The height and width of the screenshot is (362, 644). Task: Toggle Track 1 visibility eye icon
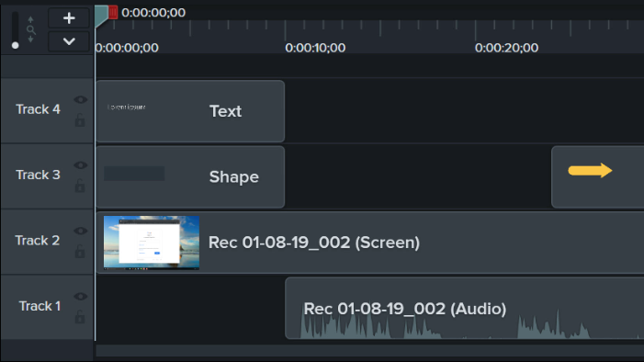click(81, 296)
